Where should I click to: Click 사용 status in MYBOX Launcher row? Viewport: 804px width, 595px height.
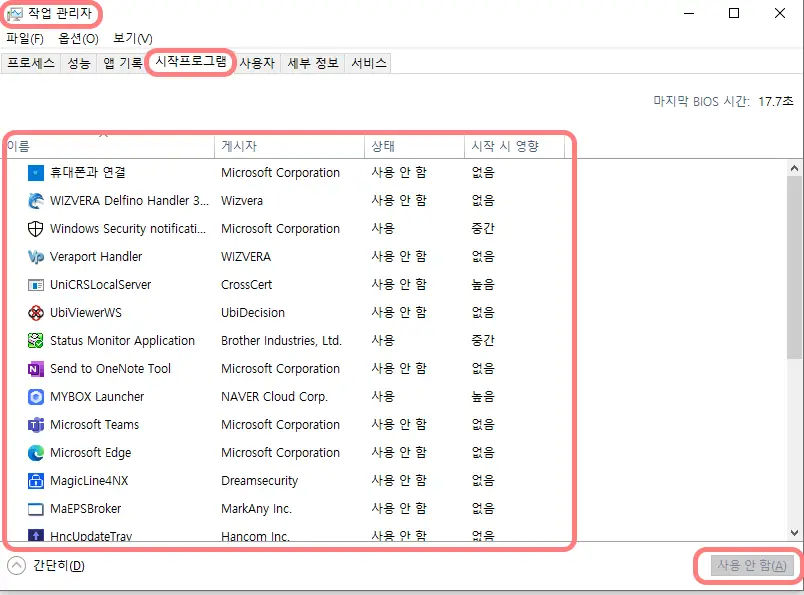(x=383, y=396)
